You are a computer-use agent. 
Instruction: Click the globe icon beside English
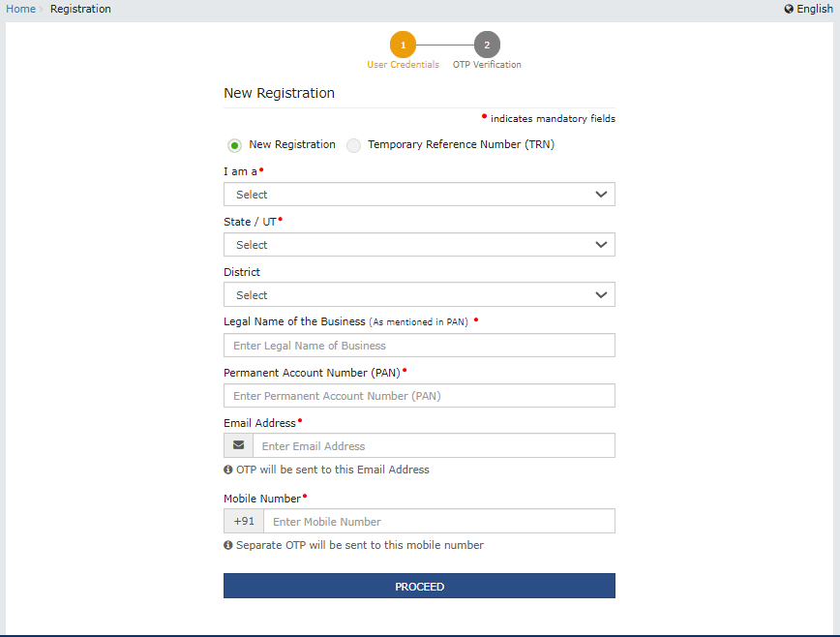tap(789, 10)
